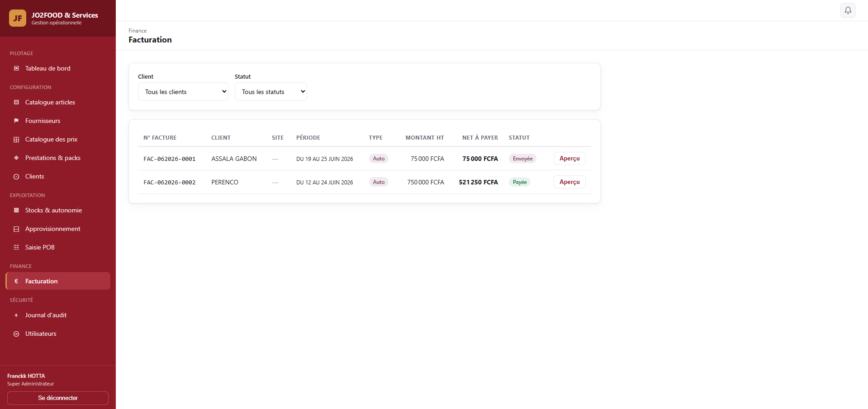Select invoice number FAC-062026-0002
868x409 pixels.
click(170, 183)
